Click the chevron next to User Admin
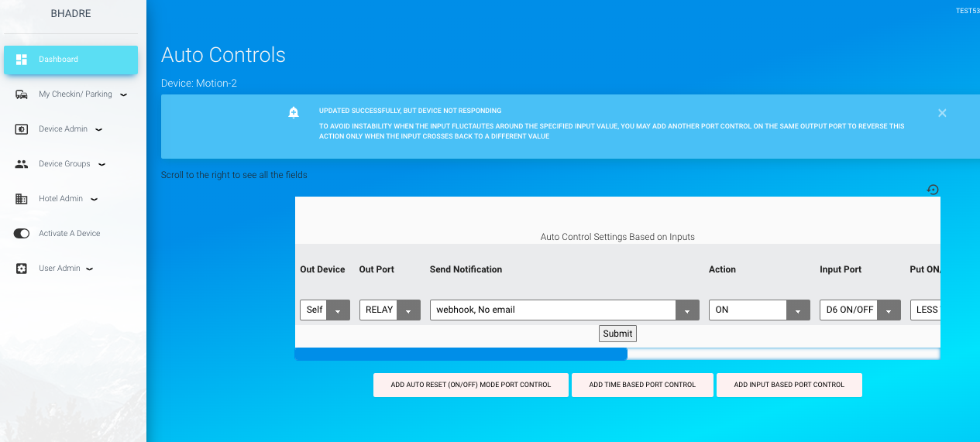 (x=89, y=269)
